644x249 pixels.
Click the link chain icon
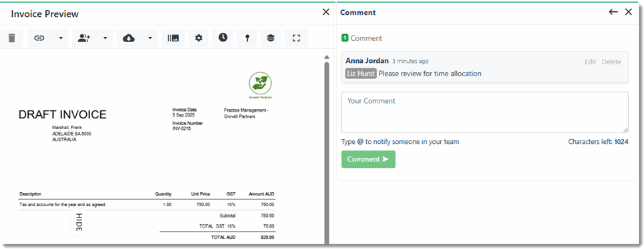click(39, 38)
